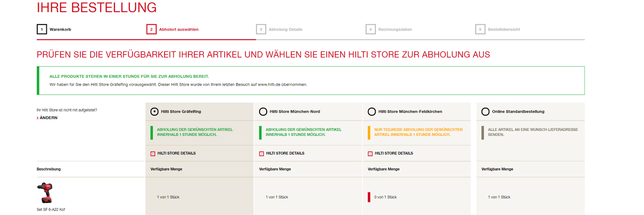
Task: Click the Set SF 6-A22 drill thumbnail
Action: (44, 193)
